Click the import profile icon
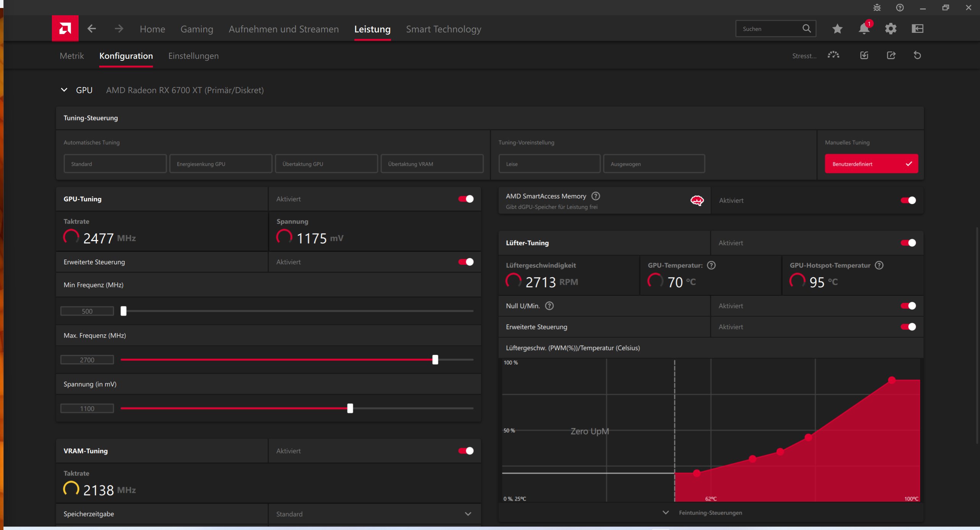Viewport: 980px width, 530px height. 864,55
